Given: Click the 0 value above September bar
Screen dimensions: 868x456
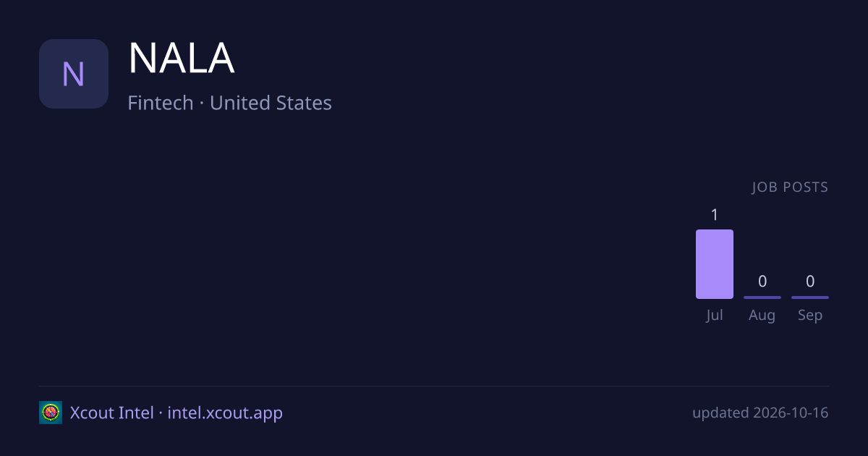Looking at the screenshot, I should click(810, 282).
